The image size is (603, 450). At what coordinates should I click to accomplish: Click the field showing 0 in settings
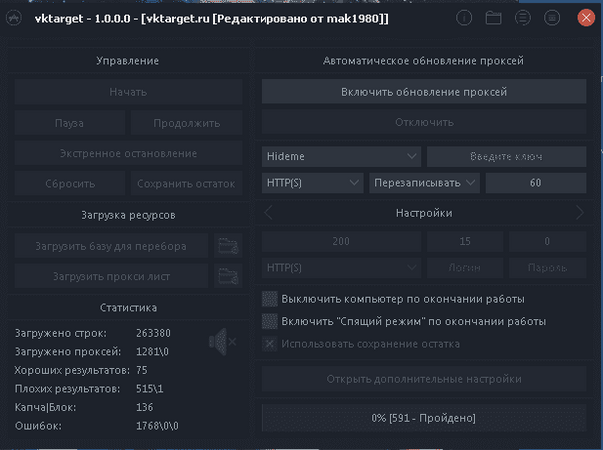tap(548, 242)
